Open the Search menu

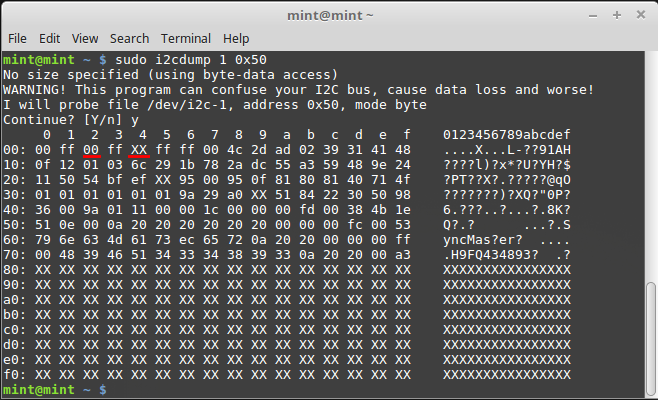coord(129,39)
